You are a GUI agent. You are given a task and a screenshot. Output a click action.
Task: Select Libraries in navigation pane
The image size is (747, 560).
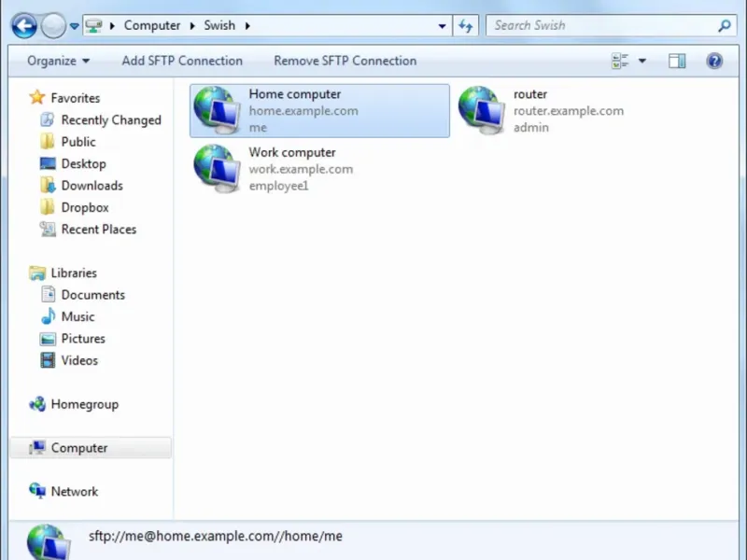pos(74,273)
